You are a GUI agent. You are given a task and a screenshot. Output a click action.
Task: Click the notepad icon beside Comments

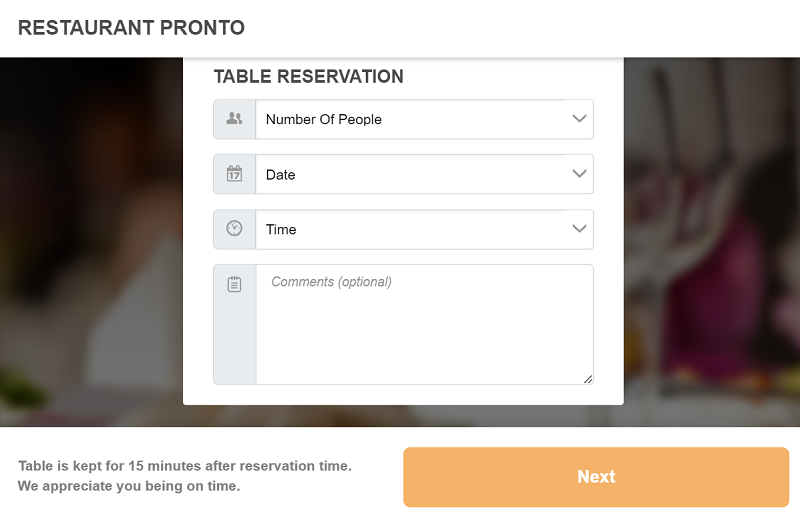(x=235, y=285)
